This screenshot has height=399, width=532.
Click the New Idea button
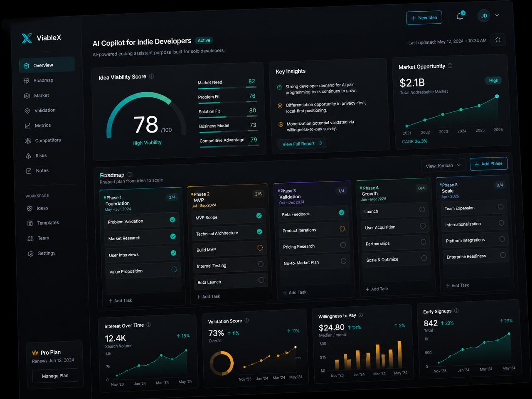(x=424, y=18)
